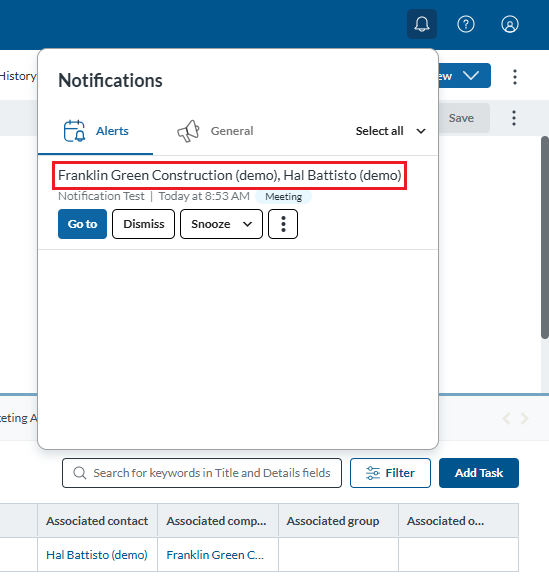Click the previous arrow in tab strip

click(506, 418)
